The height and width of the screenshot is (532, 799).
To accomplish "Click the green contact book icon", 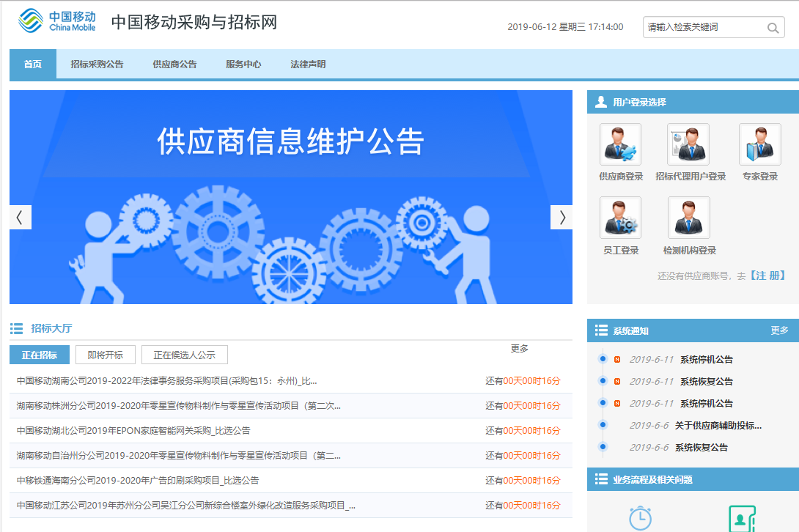I will pyautogui.click(x=742, y=519).
